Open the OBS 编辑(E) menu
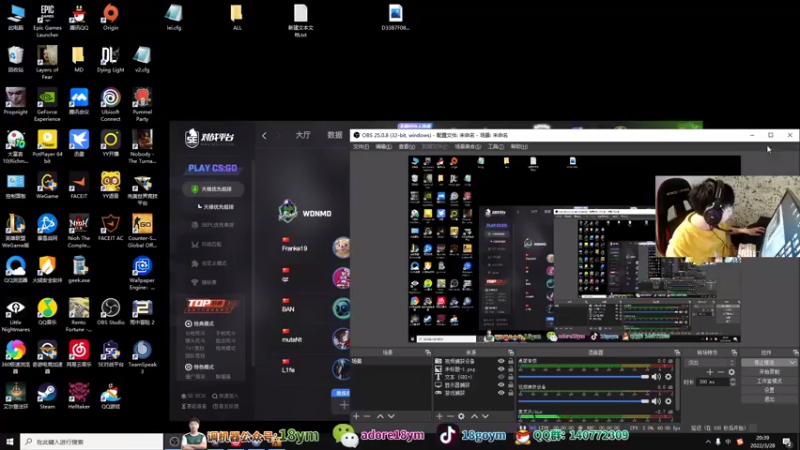The image size is (800, 450). click(384, 147)
